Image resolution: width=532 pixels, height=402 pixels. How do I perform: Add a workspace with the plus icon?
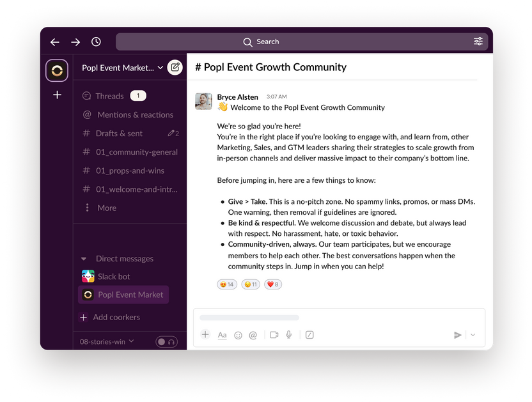click(58, 95)
